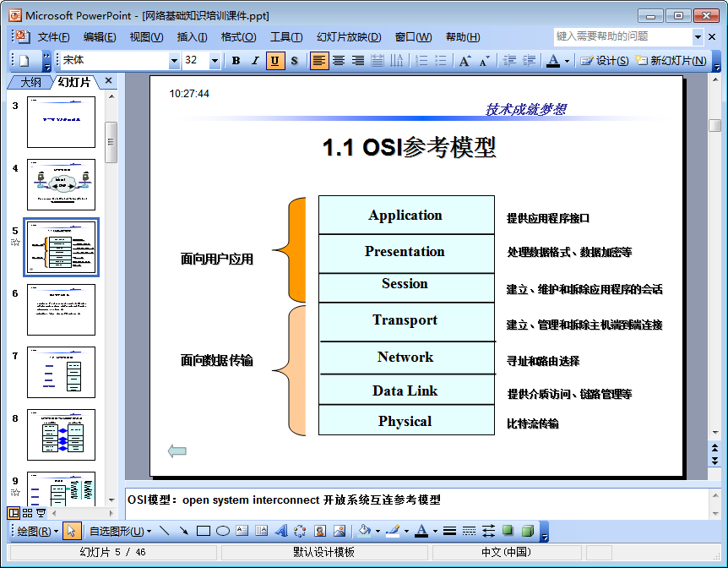The width and height of the screenshot is (728, 568).
Task: Select slide 3 thumbnail
Action: [x=61, y=123]
